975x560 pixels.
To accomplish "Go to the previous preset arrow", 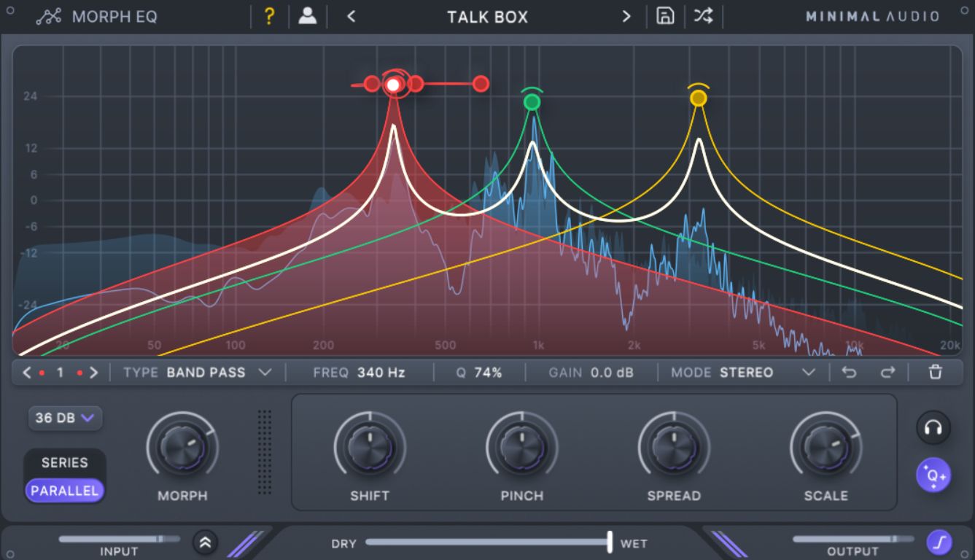I will pyautogui.click(x=351, y=17).
